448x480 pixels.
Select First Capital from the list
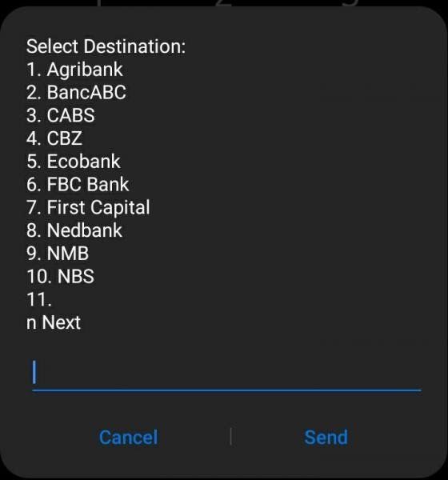pyautogui.click(x=88, y=207)
